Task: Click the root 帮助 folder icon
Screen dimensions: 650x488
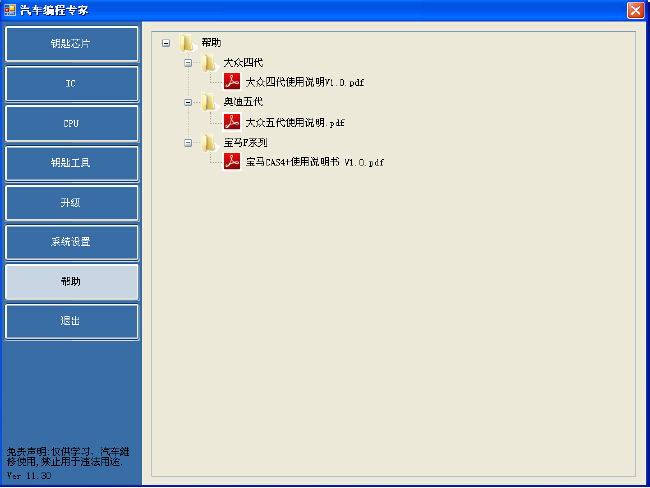Action: pyautogui.click(x=187, y=43)
